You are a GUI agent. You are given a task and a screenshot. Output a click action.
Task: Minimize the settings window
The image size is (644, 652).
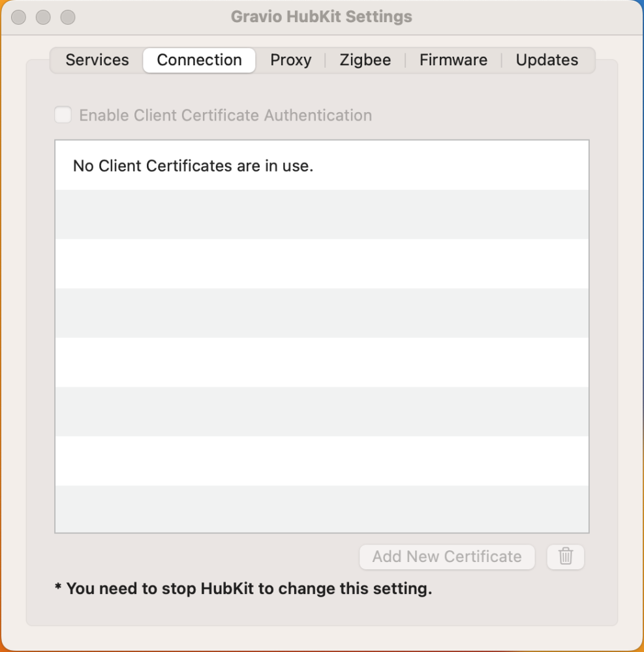point(43,17)
